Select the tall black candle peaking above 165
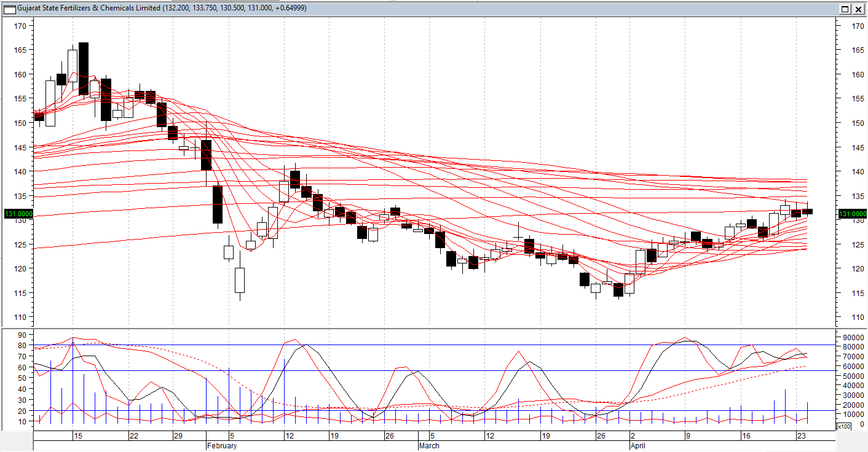This screenshot has width=868, height=452. point(84,68)
